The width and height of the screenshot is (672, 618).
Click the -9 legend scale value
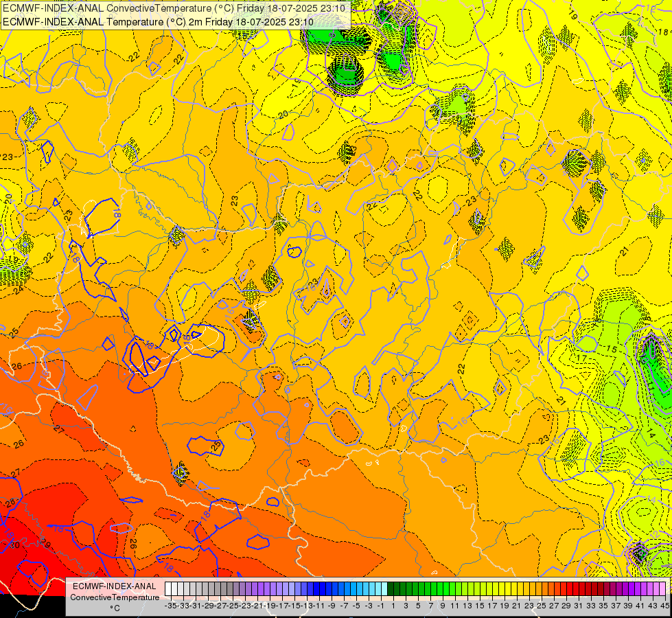pyautogui.click(x=332, y=606)
